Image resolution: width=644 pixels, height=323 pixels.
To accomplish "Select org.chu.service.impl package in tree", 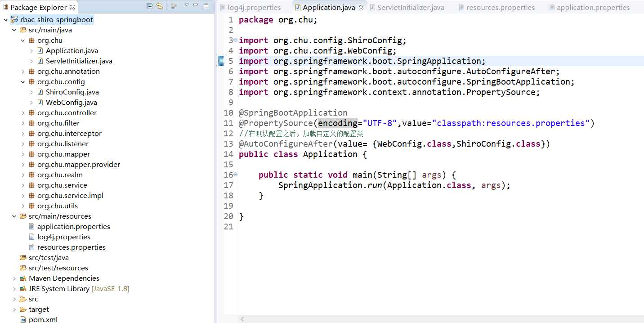I will pyautogui.click(x=70, y=196).
